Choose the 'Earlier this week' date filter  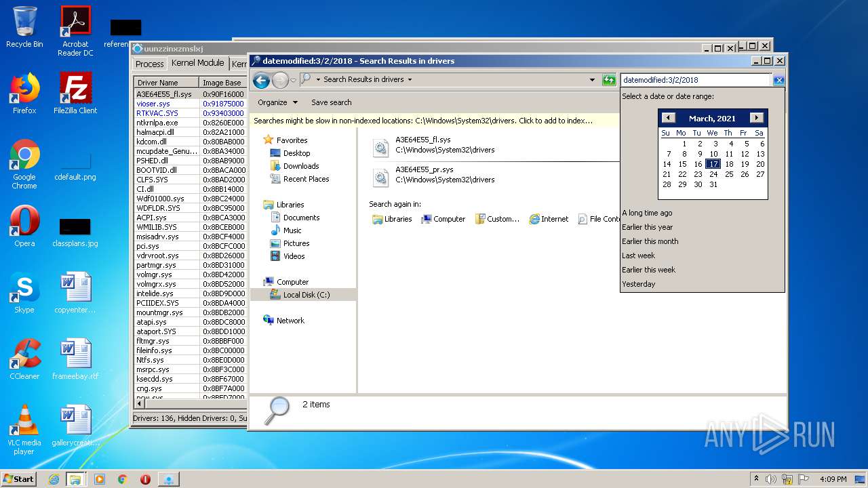[x=648, y=270]
